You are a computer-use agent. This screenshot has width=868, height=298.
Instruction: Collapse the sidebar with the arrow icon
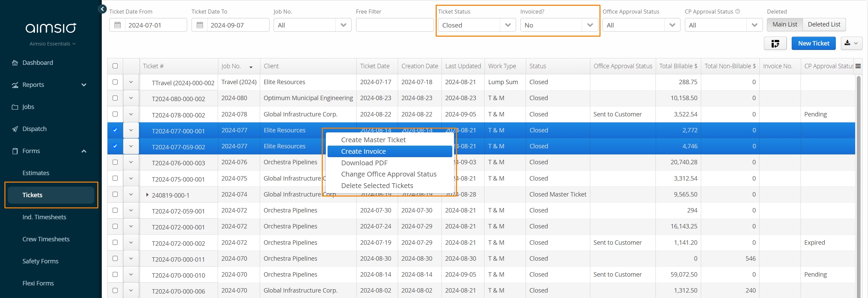pyautogui.click(x=102, y=9)
